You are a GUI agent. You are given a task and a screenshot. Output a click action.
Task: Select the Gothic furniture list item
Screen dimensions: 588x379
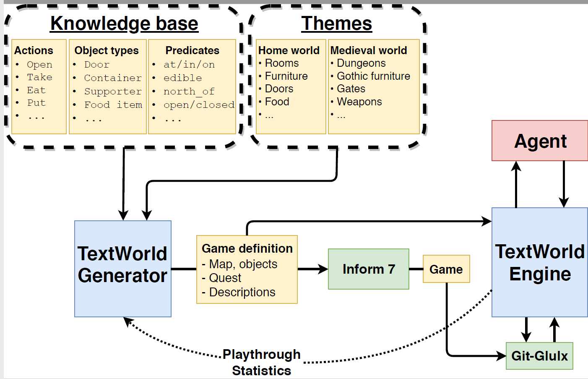tap(373, 76)
